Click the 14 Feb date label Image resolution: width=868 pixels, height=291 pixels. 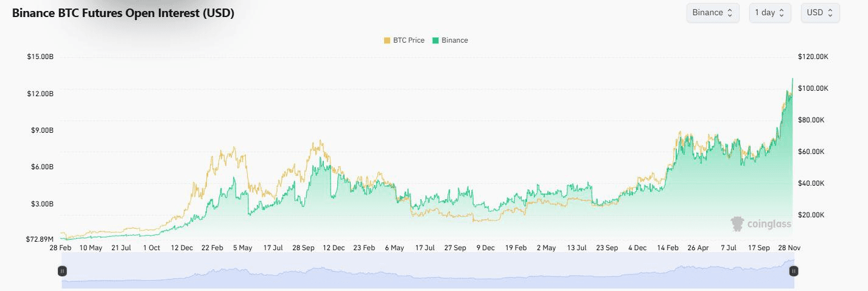668,248
